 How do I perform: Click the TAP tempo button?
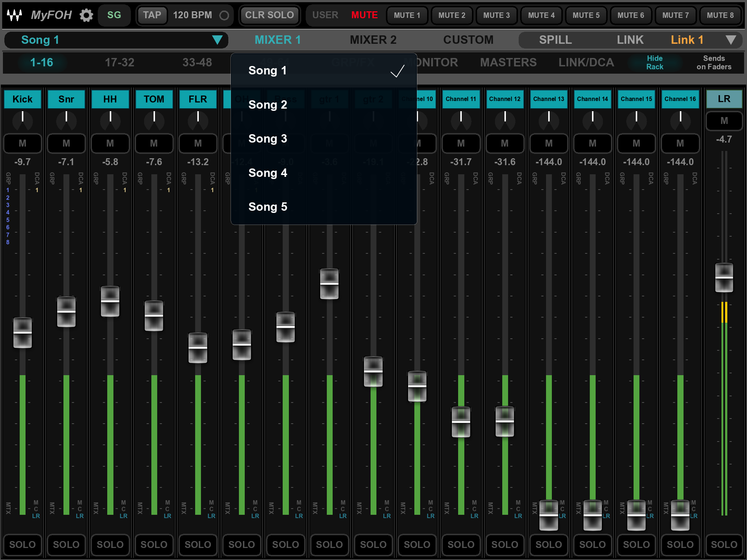point(152,15)
